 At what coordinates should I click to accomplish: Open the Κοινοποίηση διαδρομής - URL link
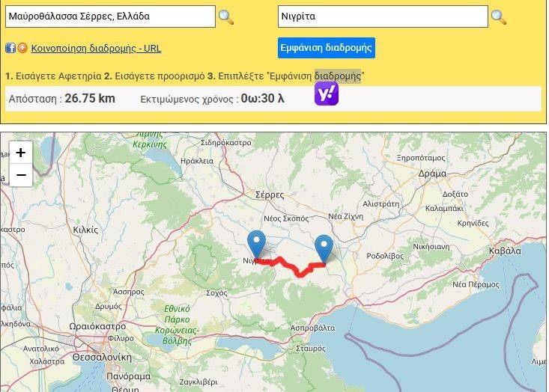point(96,48)
